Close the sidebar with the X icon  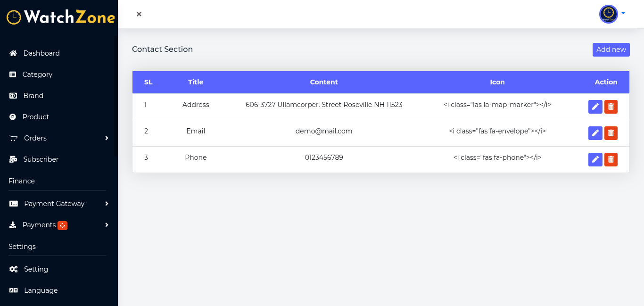pos(139,14)
